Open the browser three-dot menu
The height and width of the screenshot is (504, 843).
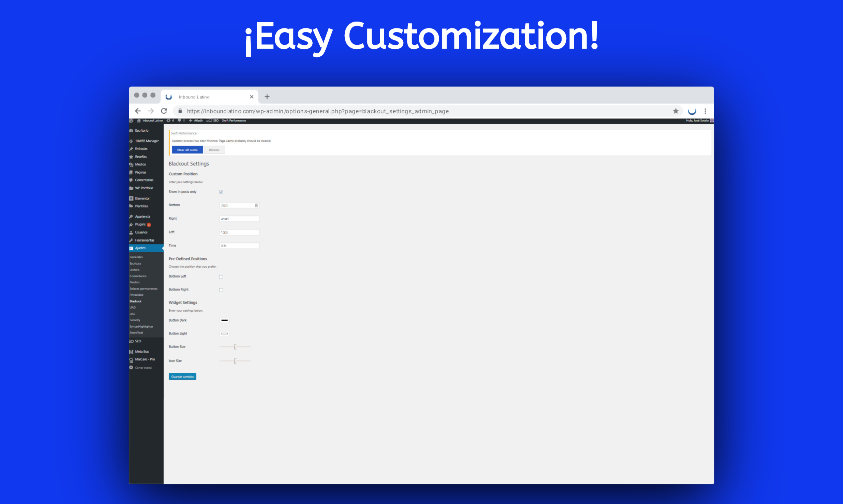[x=705, y=111]
